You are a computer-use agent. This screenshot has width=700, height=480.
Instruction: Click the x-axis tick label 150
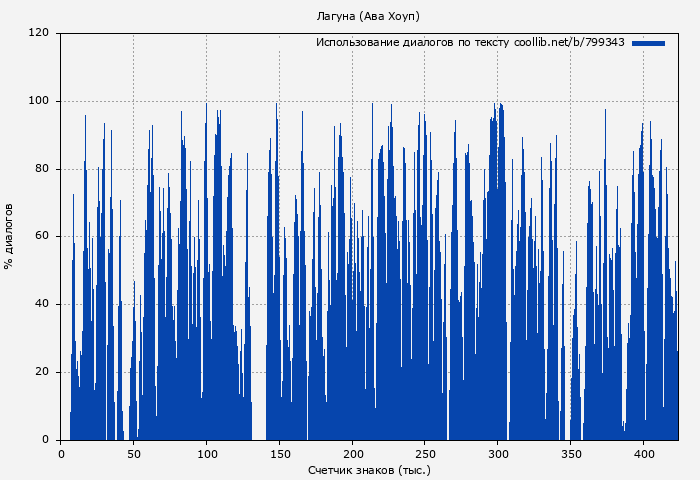click(x=279, y=453)
